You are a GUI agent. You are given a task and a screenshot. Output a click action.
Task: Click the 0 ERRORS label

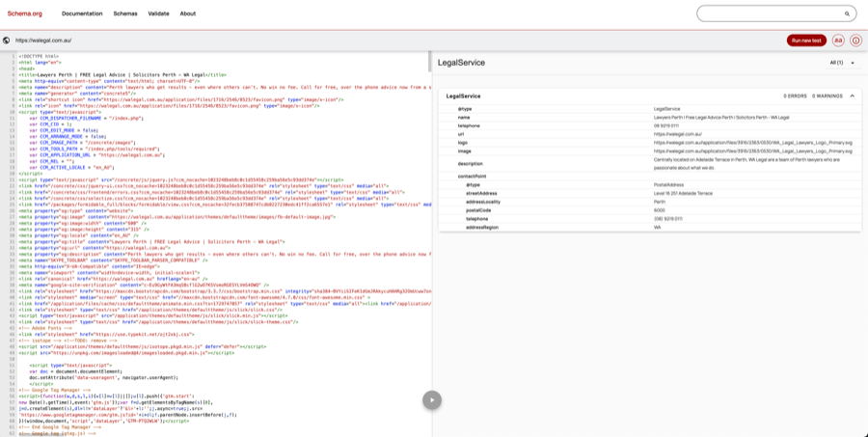click(795, 96)
